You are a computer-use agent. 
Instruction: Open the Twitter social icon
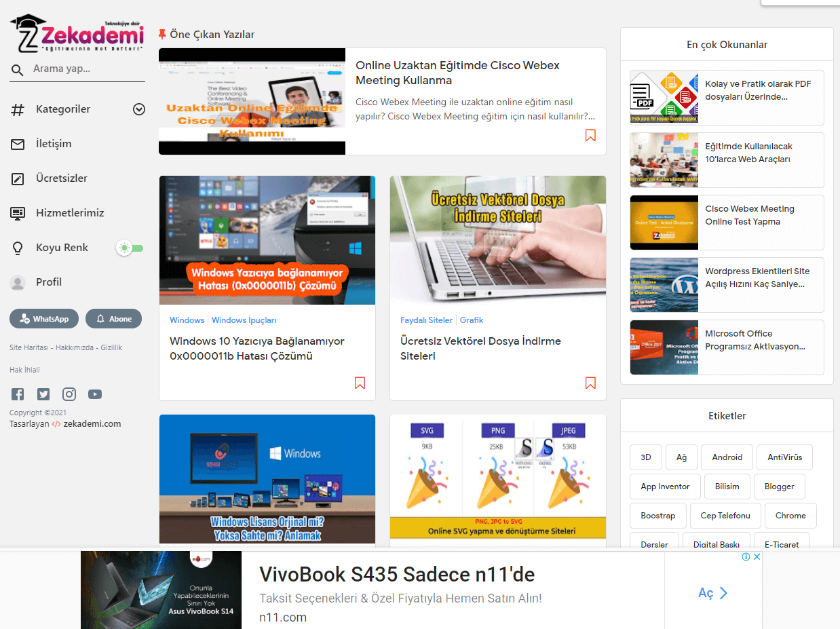pos(43,394)
